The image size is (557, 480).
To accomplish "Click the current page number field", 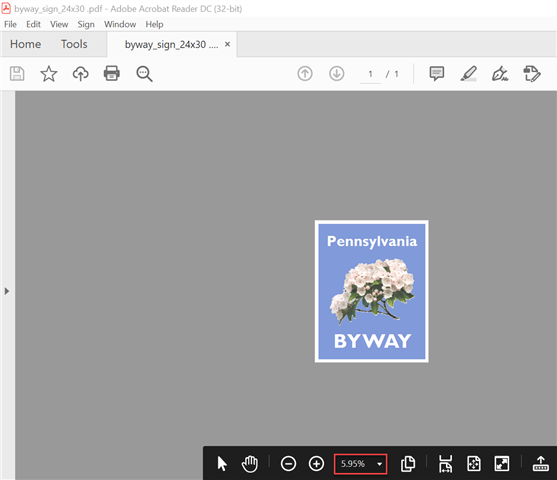I will point(370,74).
